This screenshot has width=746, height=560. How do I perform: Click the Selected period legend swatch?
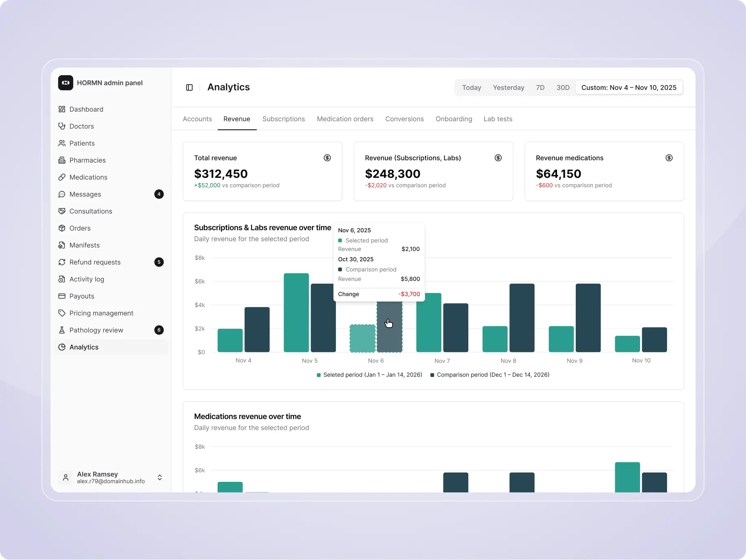click(319, 375)
